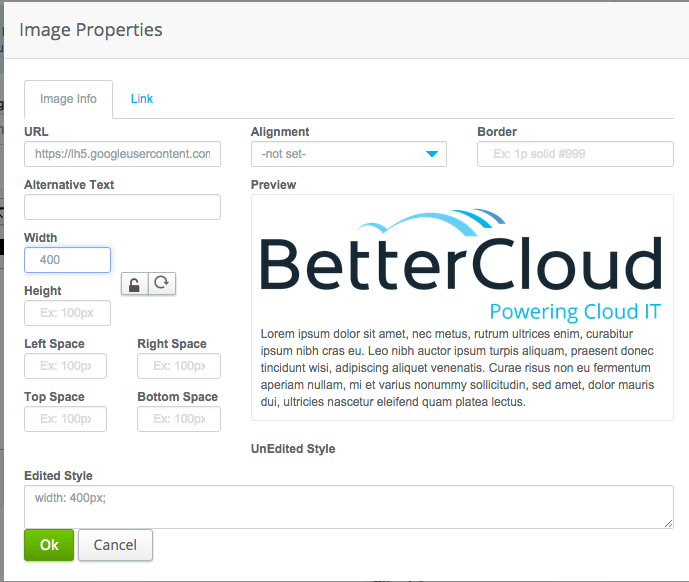Click the green Ok button

coord(49,545)
